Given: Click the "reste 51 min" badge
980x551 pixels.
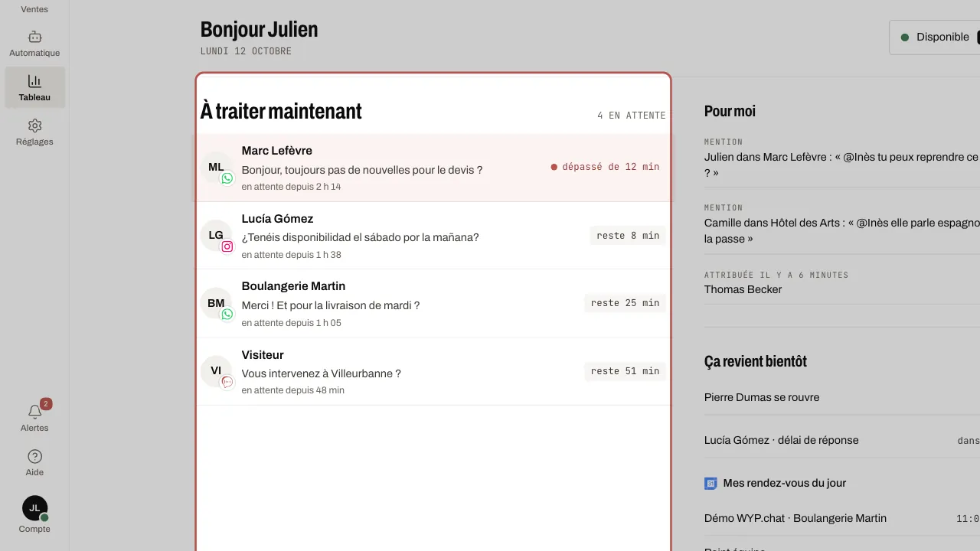Looking at the screenshot, I should click(625, 371).
